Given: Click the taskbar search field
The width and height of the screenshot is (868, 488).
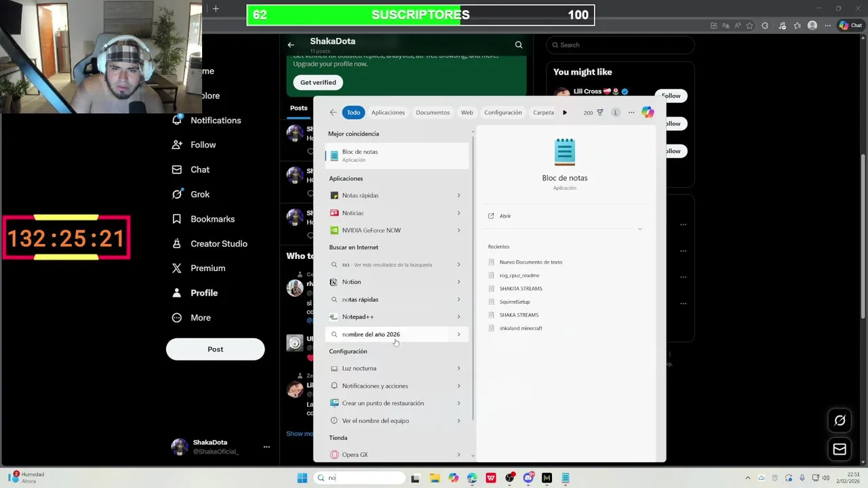Looking at the screenshot, I should [359, 478].
